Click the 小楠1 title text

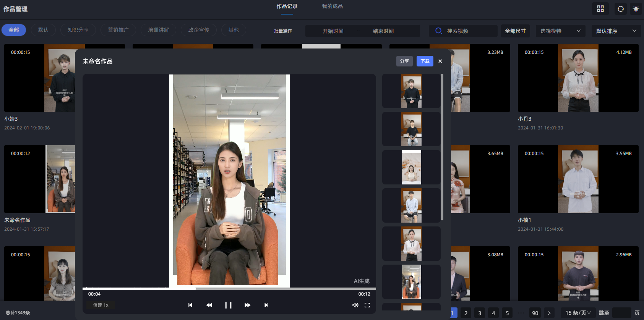click(524, 220)
